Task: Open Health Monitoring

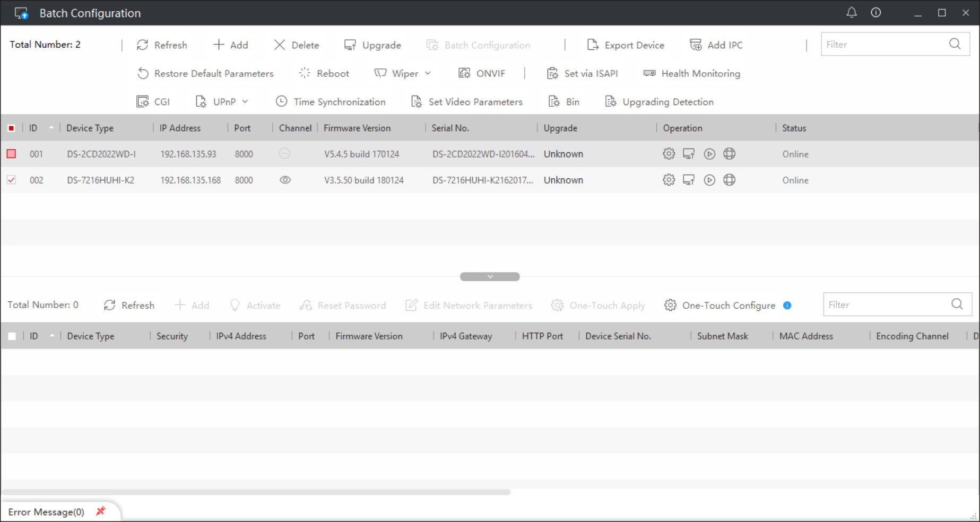Action: pos(692,73)
